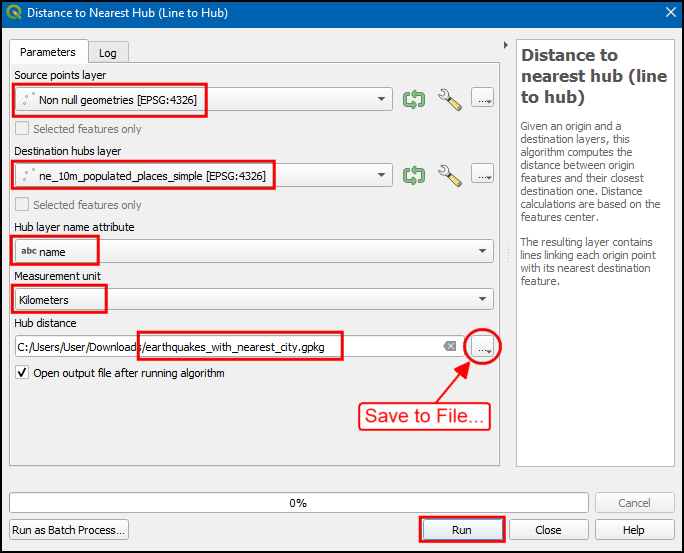684x553 pixels.
Task: Switch to the Log tab
Action: point(107,53)
